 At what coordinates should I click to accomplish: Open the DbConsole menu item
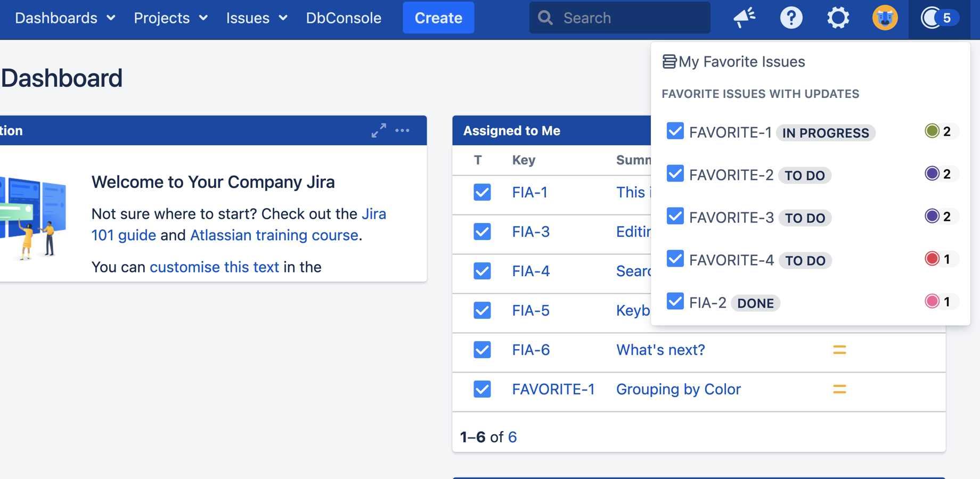click(x=344, y=18)
